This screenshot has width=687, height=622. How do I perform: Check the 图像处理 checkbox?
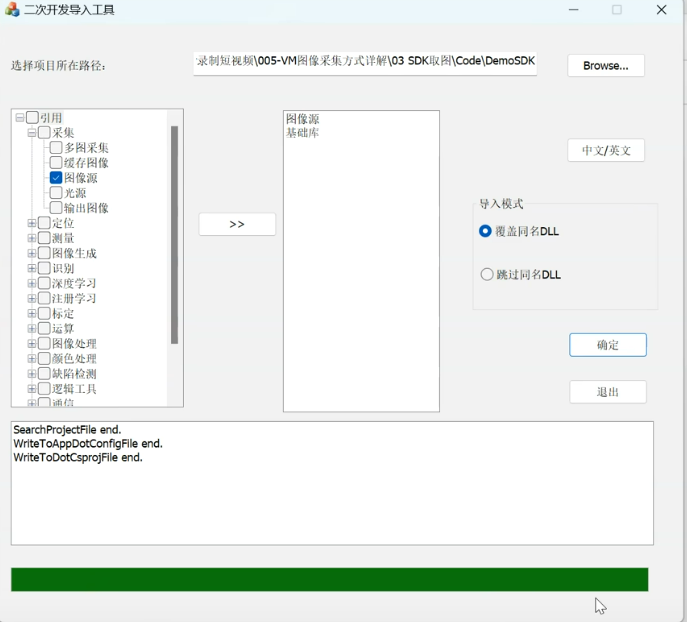click(44, 343)
